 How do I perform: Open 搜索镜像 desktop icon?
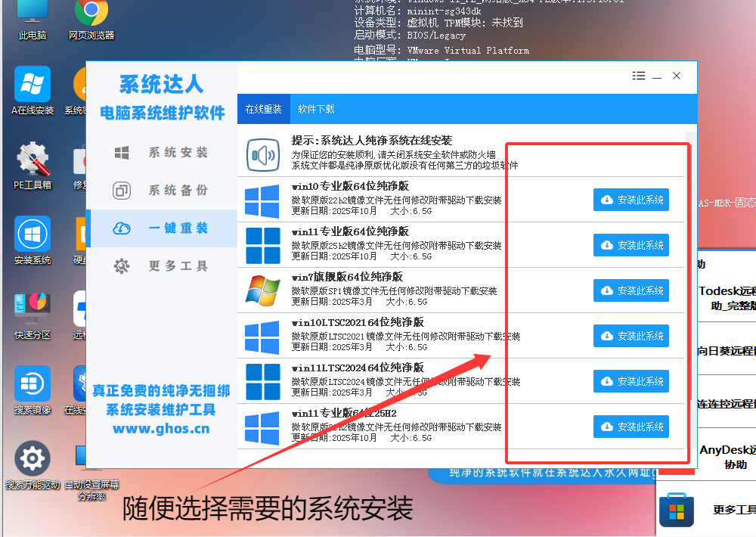(33, 384)
